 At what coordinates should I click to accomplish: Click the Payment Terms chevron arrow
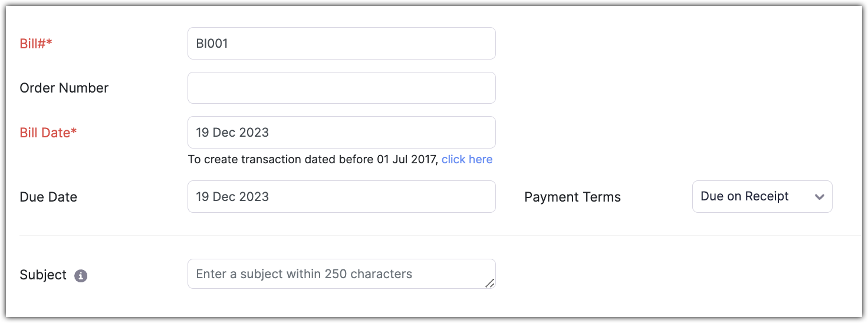[x=819, y=197]
